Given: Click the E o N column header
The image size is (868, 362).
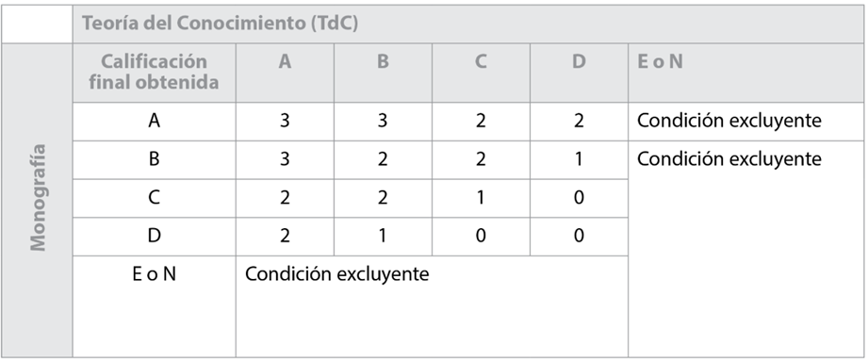Looking at the screenshot, I should click(660, 62).
